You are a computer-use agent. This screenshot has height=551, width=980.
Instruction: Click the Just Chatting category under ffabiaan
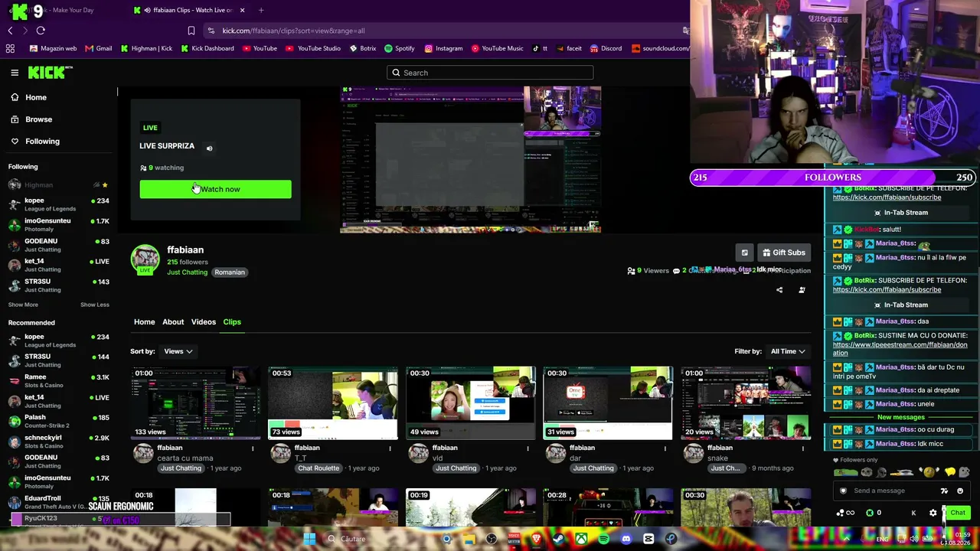click(187, 272)
